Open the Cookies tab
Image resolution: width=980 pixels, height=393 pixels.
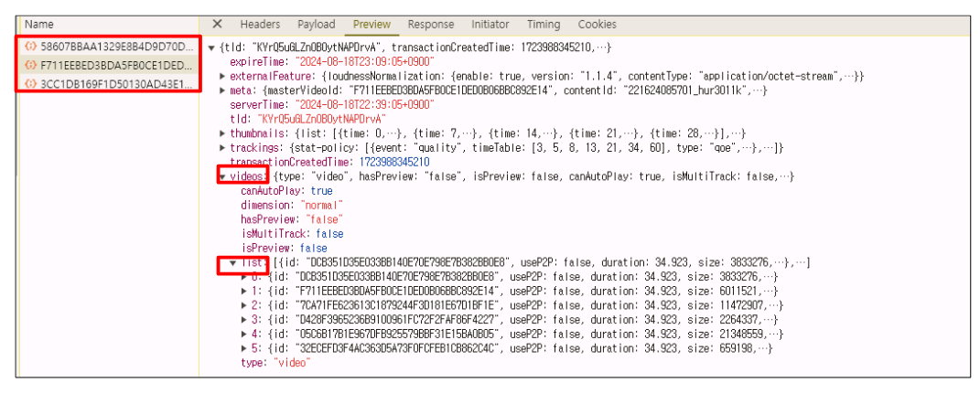click(x=597, y=25)
